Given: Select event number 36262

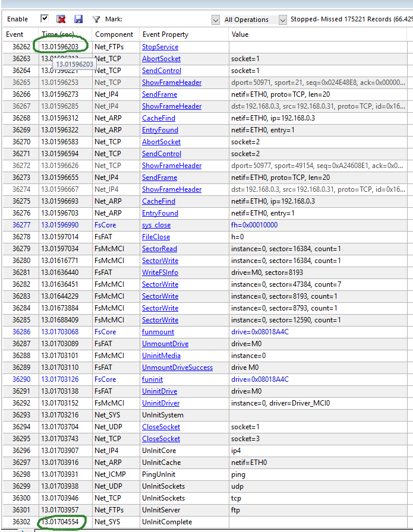Looking at the screenshot, I should 21,47.
